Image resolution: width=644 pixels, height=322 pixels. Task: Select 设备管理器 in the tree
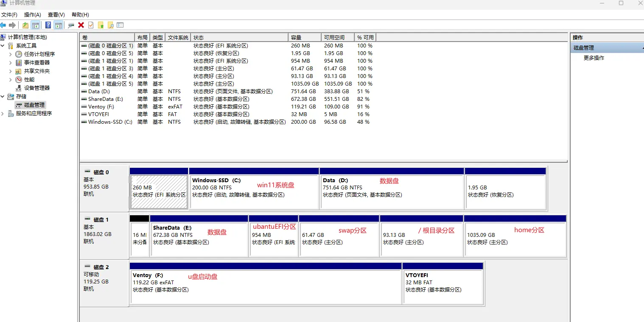(x=37, y=88)
